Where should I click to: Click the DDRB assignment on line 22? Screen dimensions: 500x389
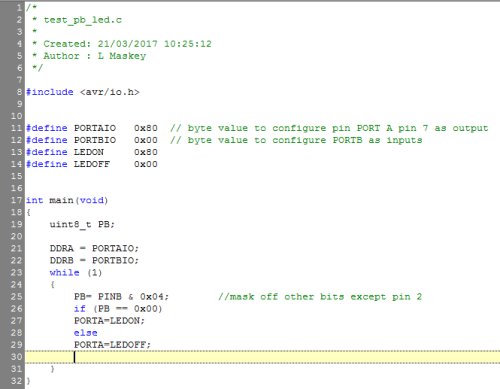pyautogui.click(x=94, y=260)
